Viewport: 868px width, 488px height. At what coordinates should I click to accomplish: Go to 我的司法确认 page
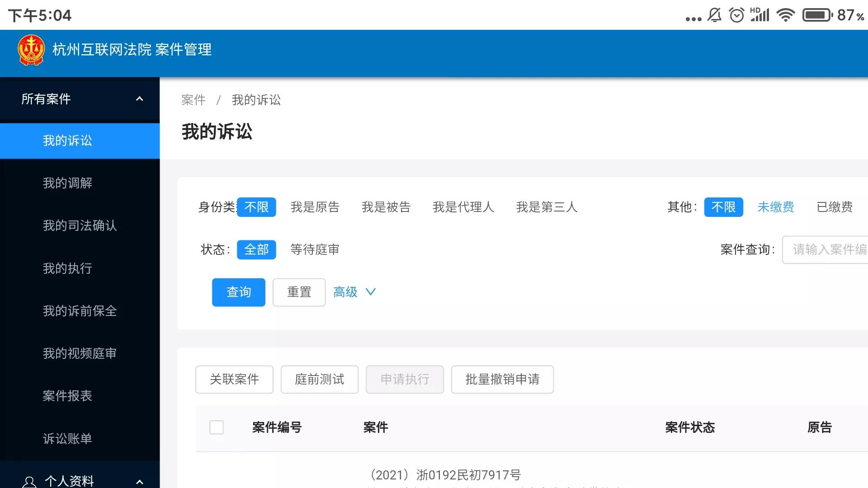click(80, 225)
